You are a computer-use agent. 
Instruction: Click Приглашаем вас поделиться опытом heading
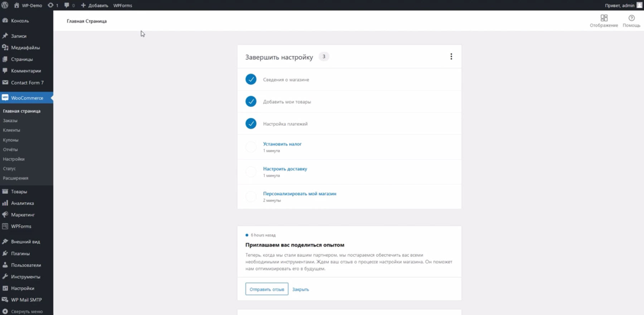click(295, 245)
